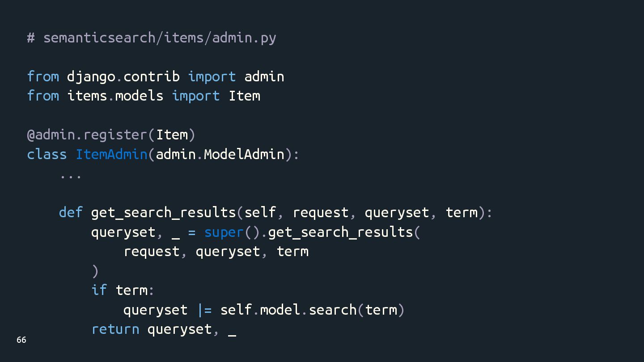Click the admin.py file path comment
The image size is (644, 362).
(152, 38)
